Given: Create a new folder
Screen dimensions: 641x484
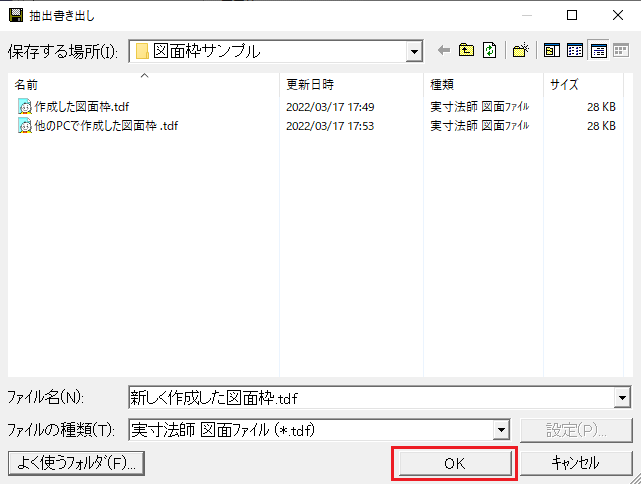Looking at the screenshot, I should [520, 51].
